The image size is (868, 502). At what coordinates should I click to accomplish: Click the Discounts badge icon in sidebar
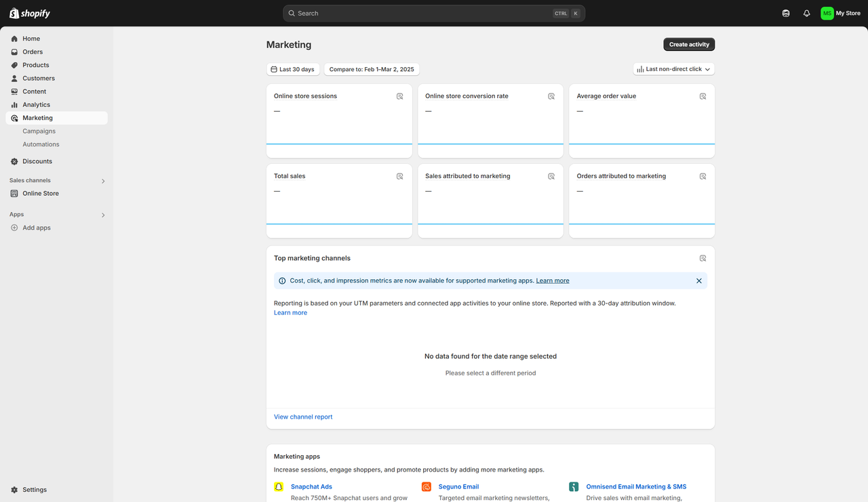pos(14,161)
